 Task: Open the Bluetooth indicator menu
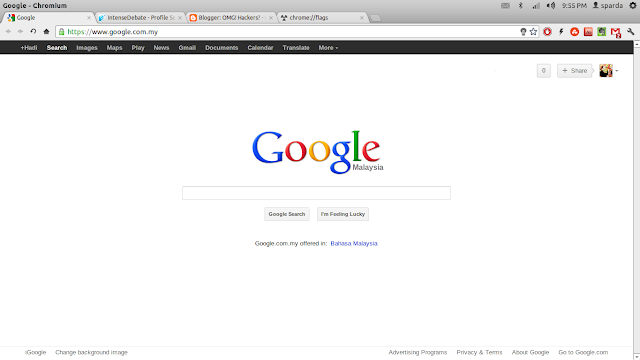(520, 6)
